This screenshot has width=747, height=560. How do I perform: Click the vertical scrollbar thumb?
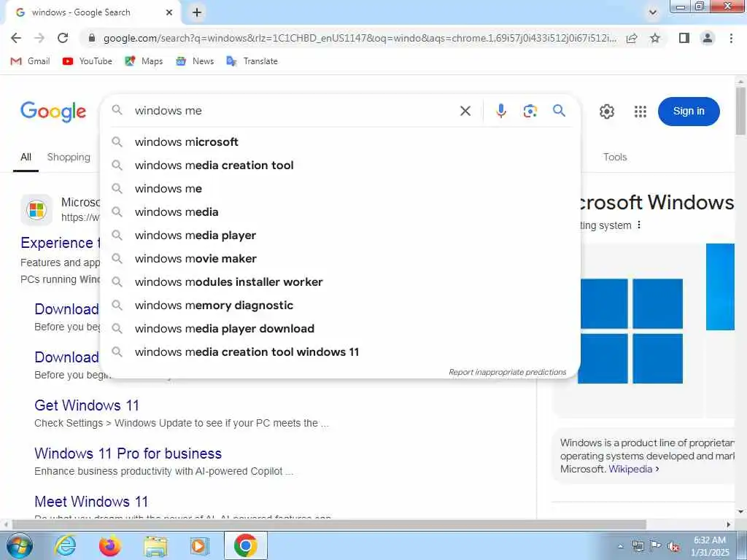tap(740, 111)
